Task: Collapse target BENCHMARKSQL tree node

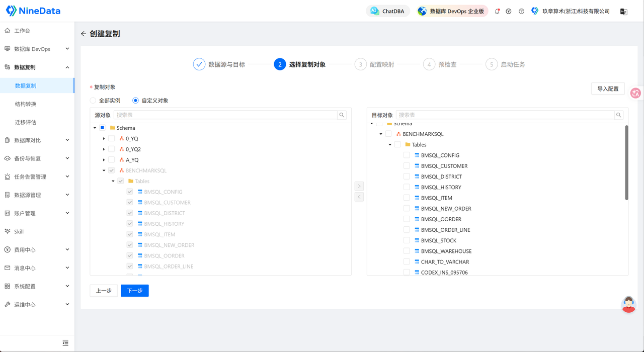Action: click(x=381, y=134)
